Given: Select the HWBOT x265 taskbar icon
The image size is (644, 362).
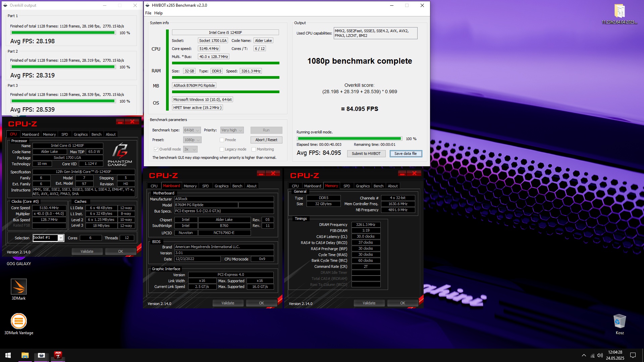Looking at the screenshot, I should [41, 355].
